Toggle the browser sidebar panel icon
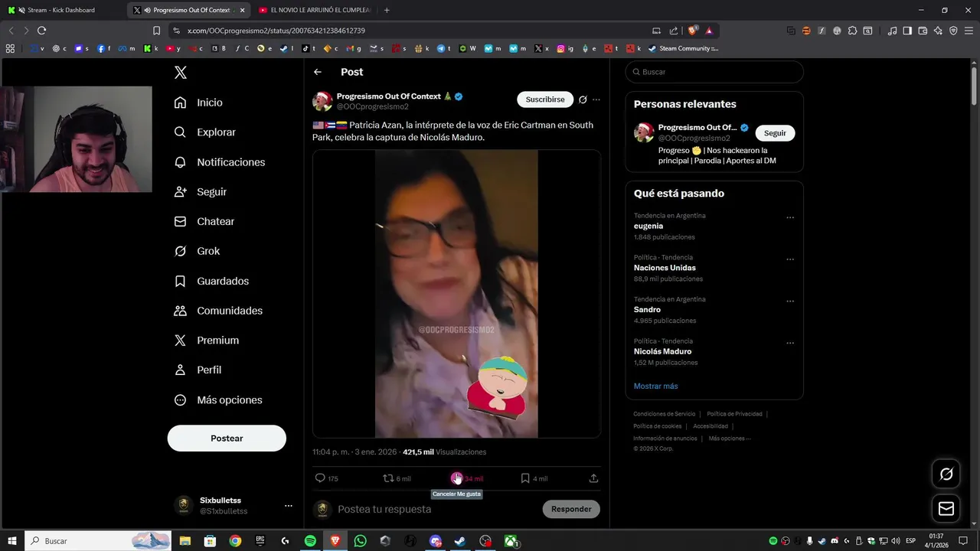 [907, 31]
